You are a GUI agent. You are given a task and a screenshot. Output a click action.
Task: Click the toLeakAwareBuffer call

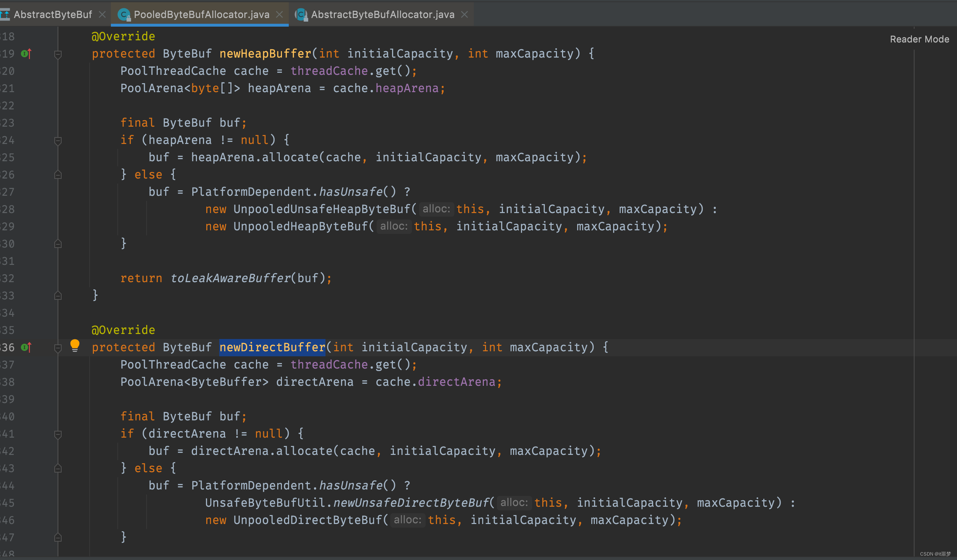click(230, 278)
